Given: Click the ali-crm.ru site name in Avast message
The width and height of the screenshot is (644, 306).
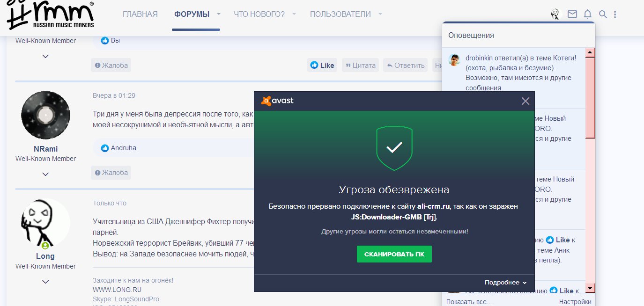Looking at the screenshot, I should point(433,206).
